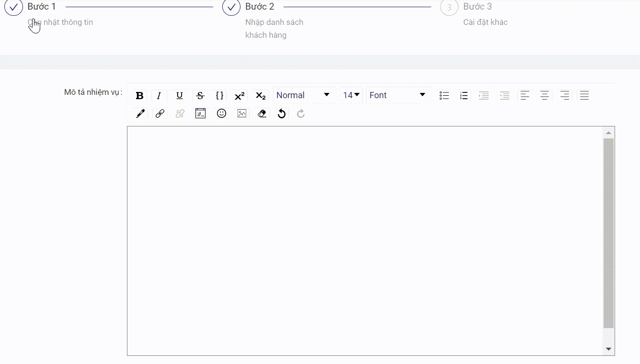Viewport: 640px width, 364px height.
Task: Open the font size 14 dropdown
Action: click(x=351, y=95)
